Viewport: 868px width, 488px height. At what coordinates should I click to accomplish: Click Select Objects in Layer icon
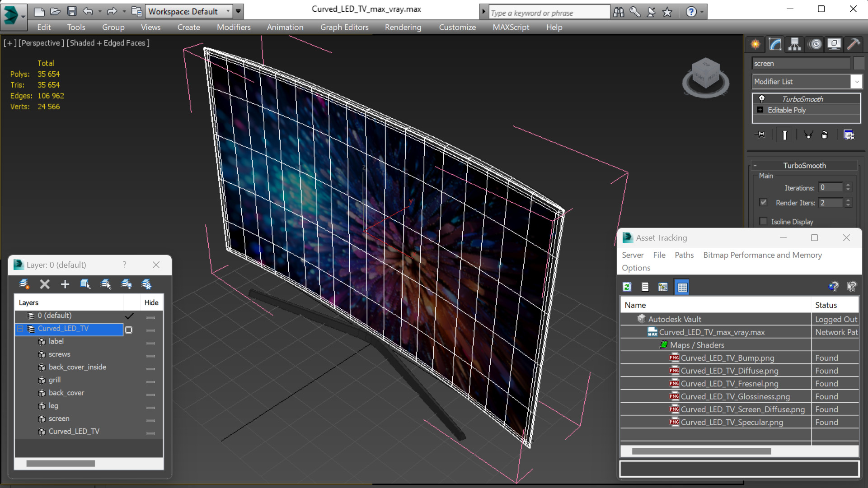click(85, 284)
